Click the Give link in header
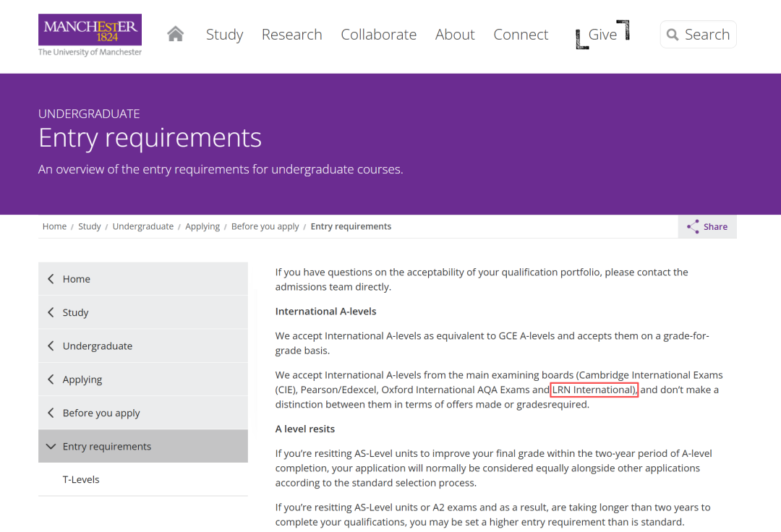This screenshot has height=532, width=781. [602, 35]
